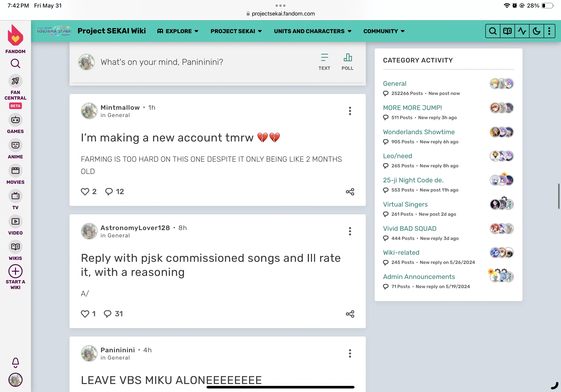Viewport: 561px width, 392px height.
Task: Toggle dark mode with the moon icon
Action: coord(537,31)
